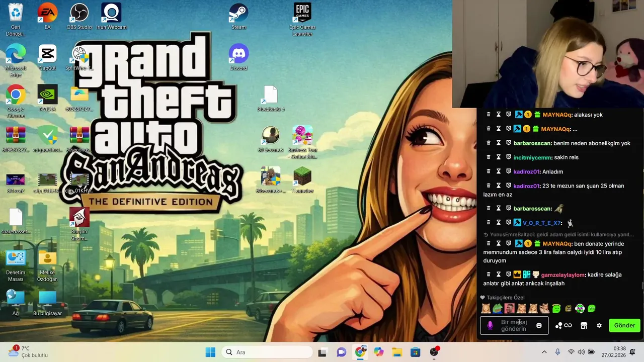
Task: Open Business Tour - Online Mu... shortcut
Action: [302, 142]
